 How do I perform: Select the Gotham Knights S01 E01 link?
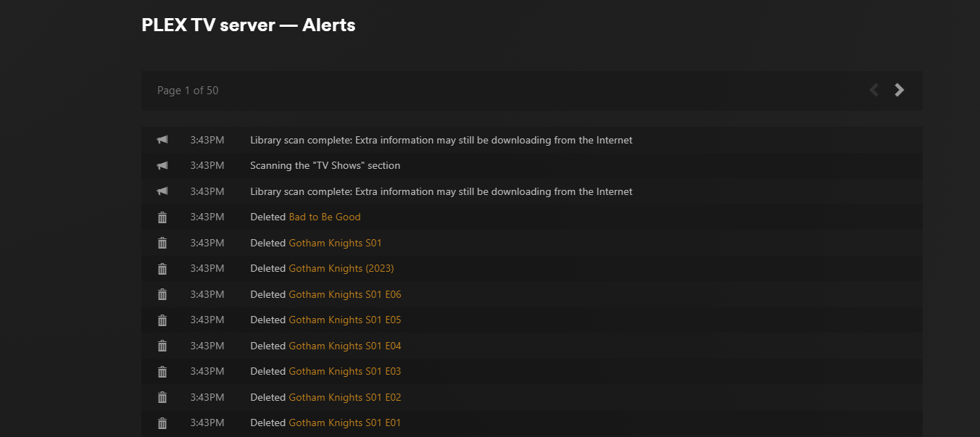[x=345, y=423]
